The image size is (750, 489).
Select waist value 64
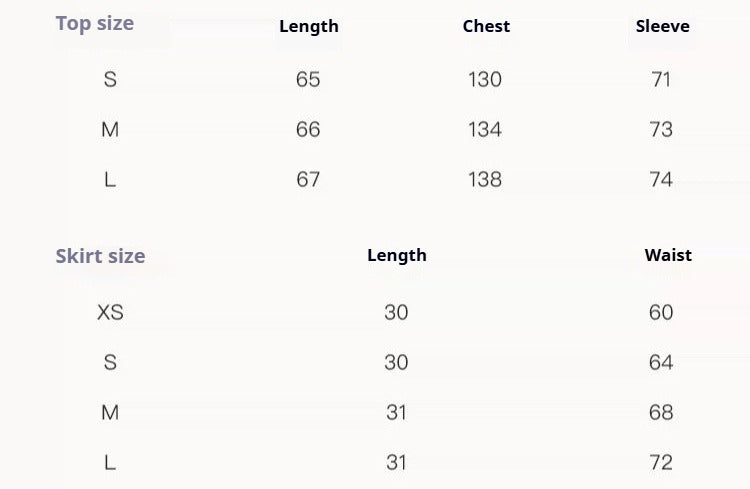tap(661, 363)
